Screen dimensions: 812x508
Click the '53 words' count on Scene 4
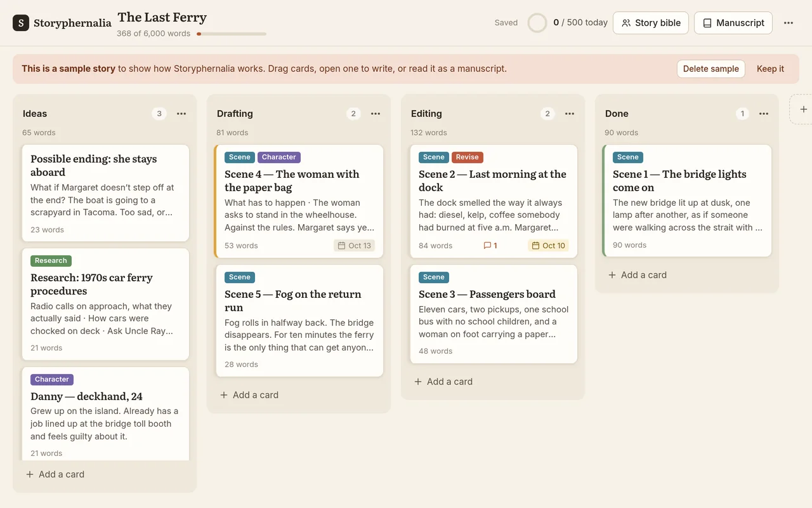[x=241, y=246]
